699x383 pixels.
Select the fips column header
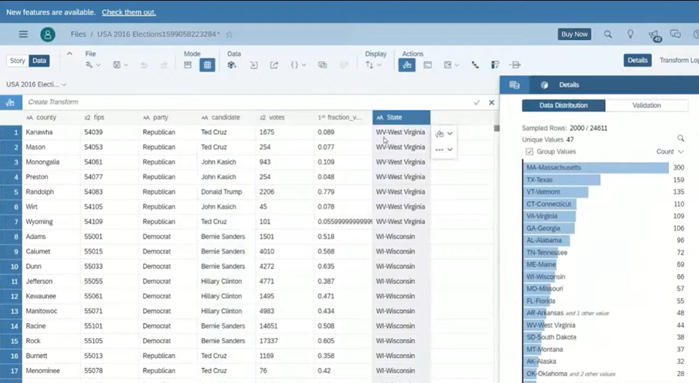click(x=110, y=118)
